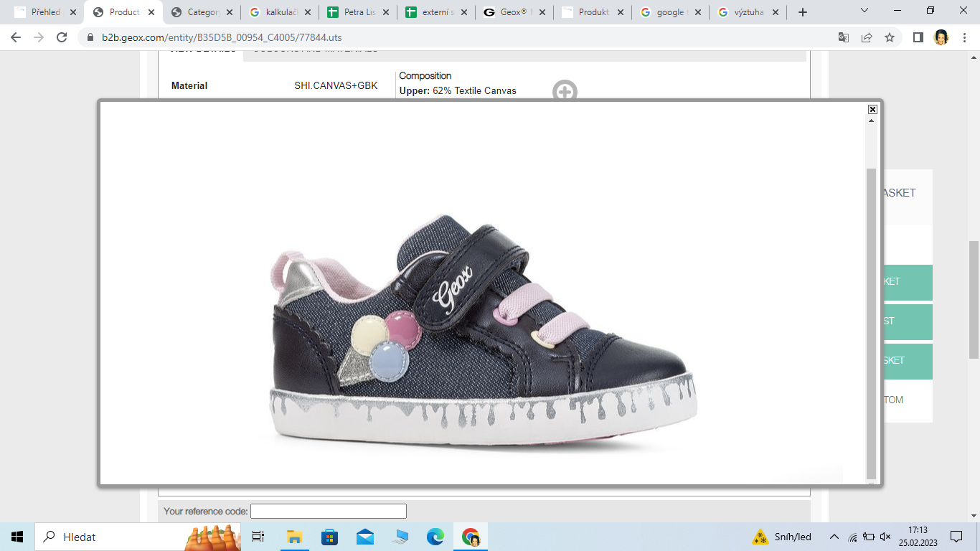
Task: Click the Geox sneaker product image
Action: (x=484, y=334)
